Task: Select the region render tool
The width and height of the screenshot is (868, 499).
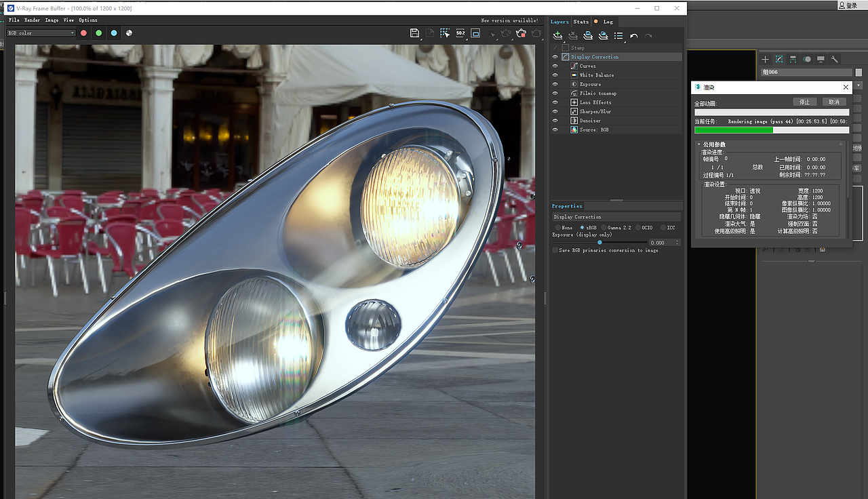Action: click(445, 33)
